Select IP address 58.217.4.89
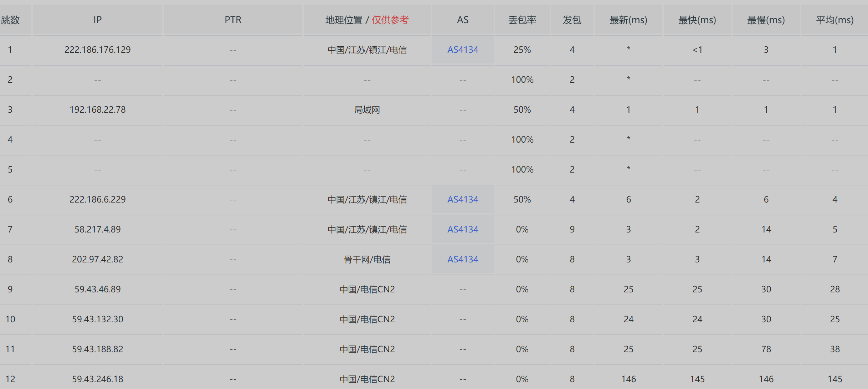The width and height of the screenshot is (868, 389). pos(97,229)
